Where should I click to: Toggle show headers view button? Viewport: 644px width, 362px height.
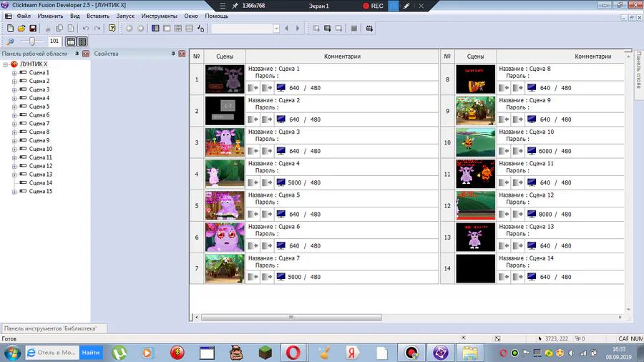pos(71,41)
